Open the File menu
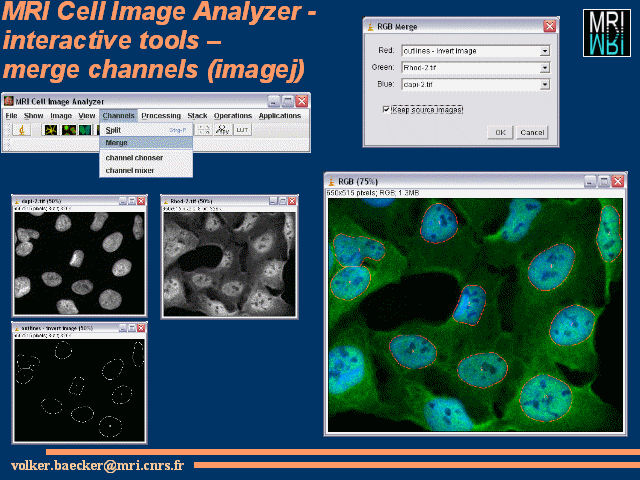The width and height of the screenshot is (640, 480). pyautogui.click(x=11, y=116)
